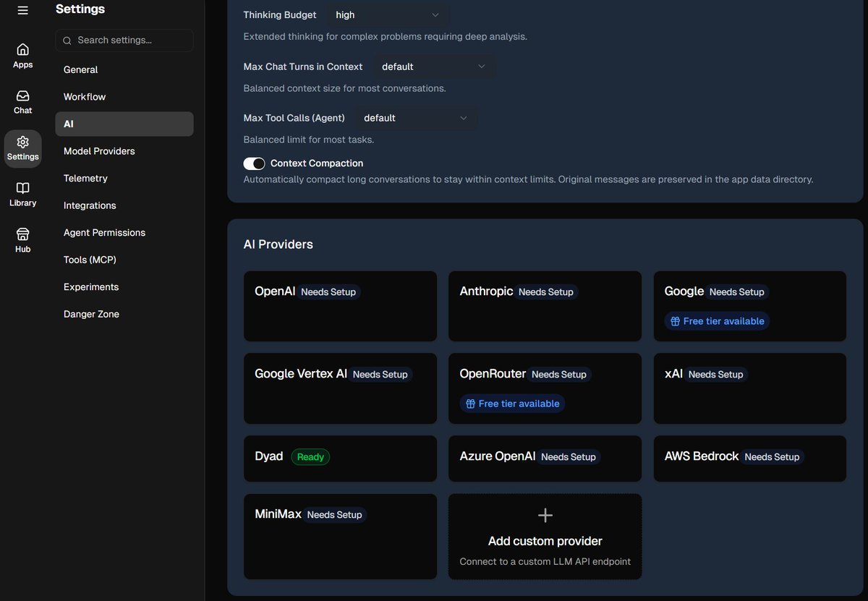Screen dimensions: 868x601
Task: Expand the Thinking Budget dropdown
Action: pyautogui.click(x=388, y=14)
